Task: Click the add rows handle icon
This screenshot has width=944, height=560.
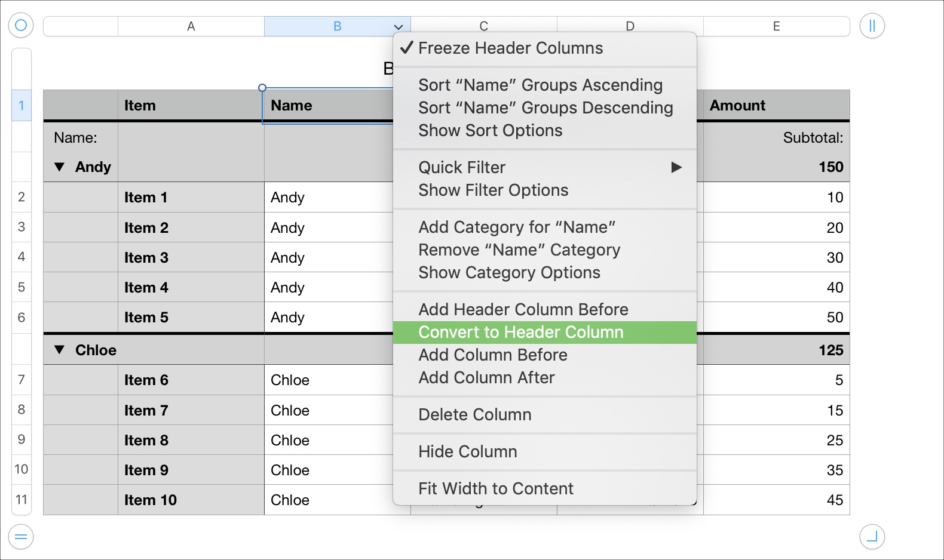Action: [x=21, y=537]
